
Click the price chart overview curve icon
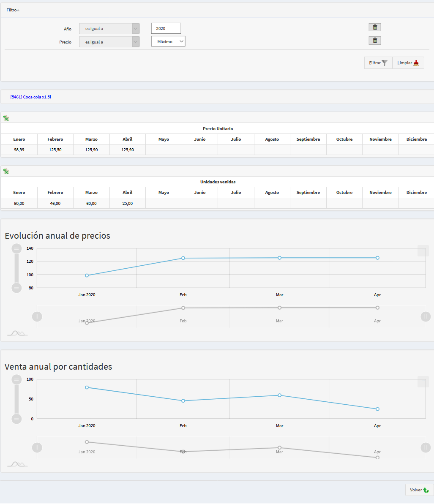click(x=17, y=333)
